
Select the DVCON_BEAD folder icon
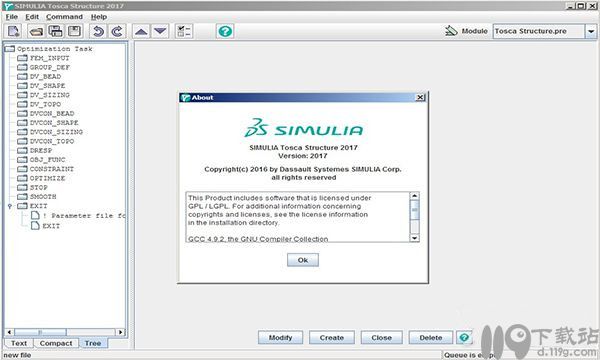point(23,113)
